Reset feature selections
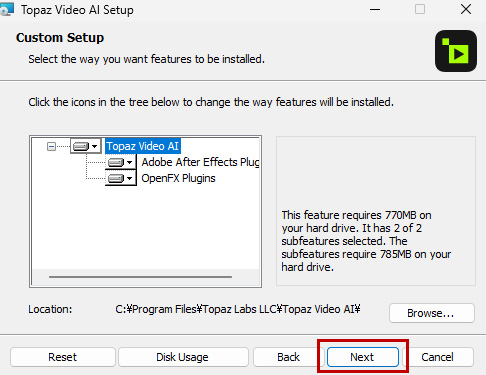Screen dimensions: 486x375 click(x=63, y=357)
